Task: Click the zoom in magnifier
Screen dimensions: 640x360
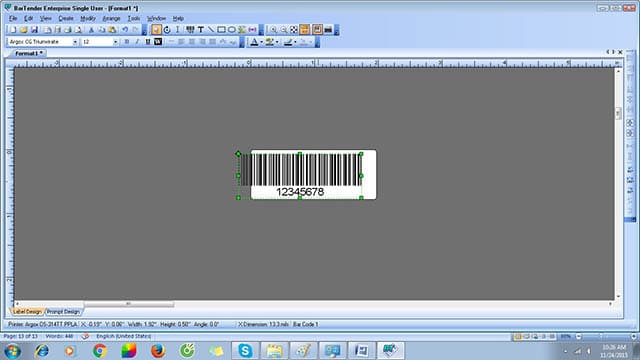Action: [x=273, y=30]
